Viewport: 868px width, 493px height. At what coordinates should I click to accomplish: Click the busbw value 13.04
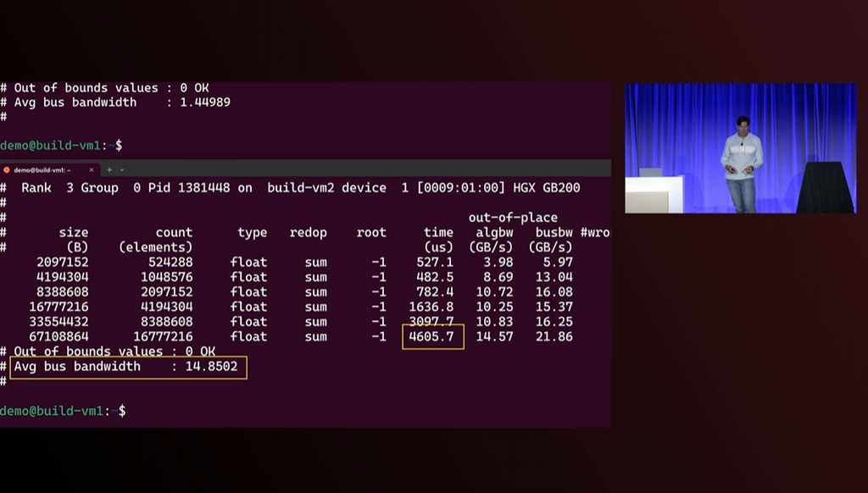coord(554,277)
